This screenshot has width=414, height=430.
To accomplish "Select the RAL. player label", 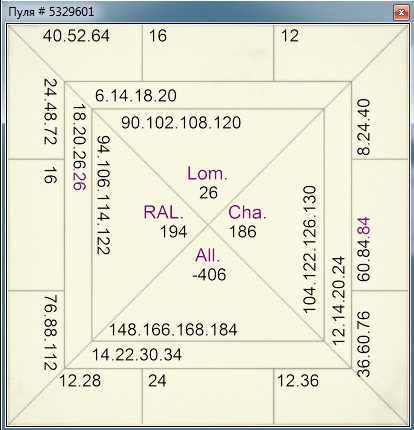I will (x=164, y=212).
